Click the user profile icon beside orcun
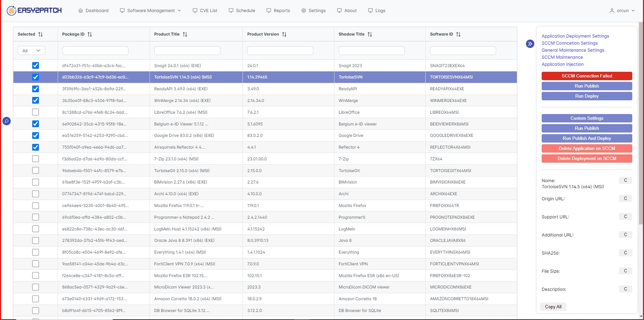The height and width of the screenshot is (320, 644). click(611, 10)
